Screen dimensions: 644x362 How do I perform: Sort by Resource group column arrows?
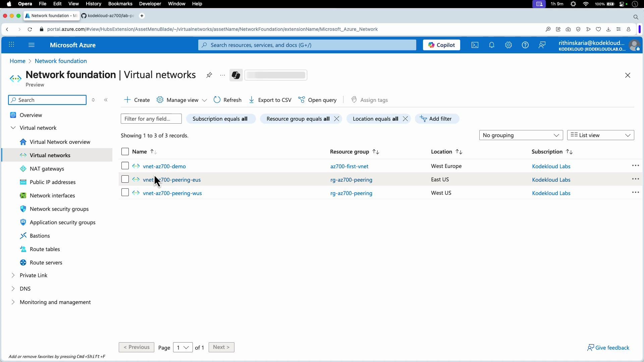376,152
